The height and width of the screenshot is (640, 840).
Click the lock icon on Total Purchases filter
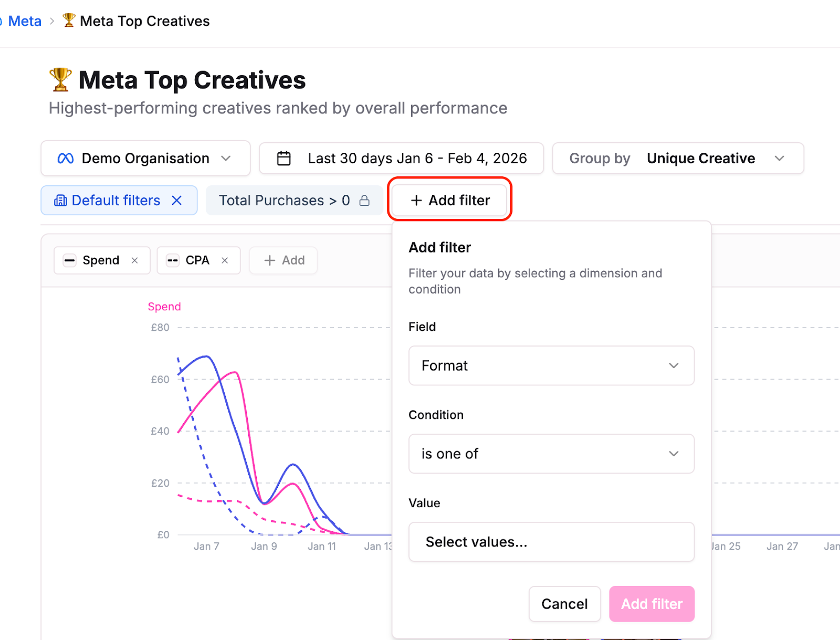(x=364, y=200)
